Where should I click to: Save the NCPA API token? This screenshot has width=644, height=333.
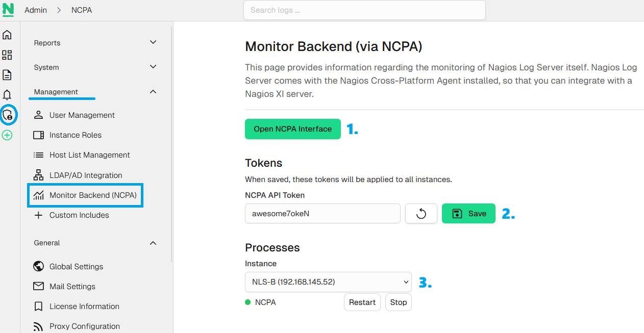click(x=468, y=214)
